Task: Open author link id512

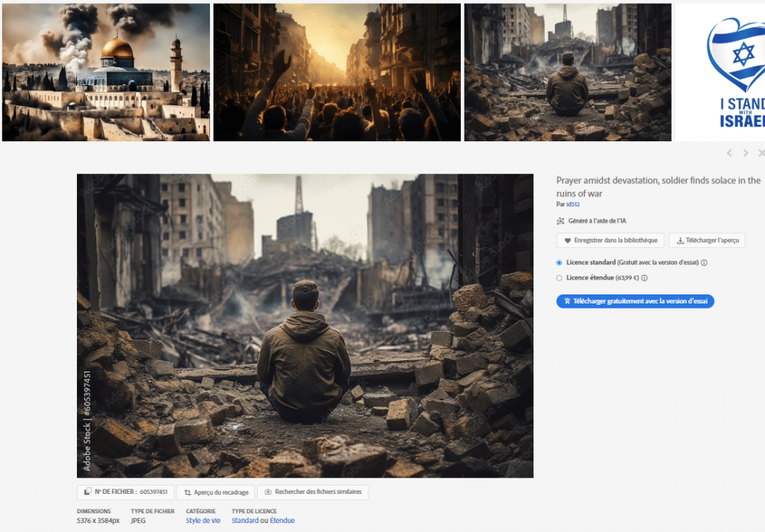Action: click(x=573, y=205)
